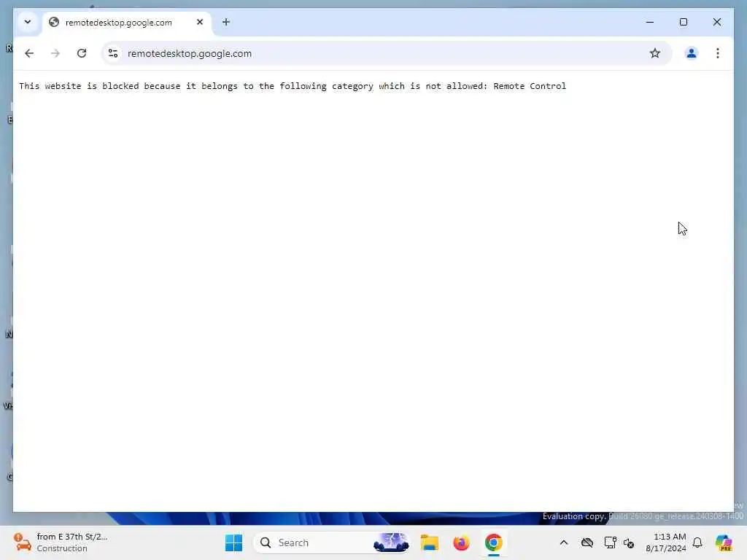Open the OneDrive cloud tray icon

(x=587, y=542)
